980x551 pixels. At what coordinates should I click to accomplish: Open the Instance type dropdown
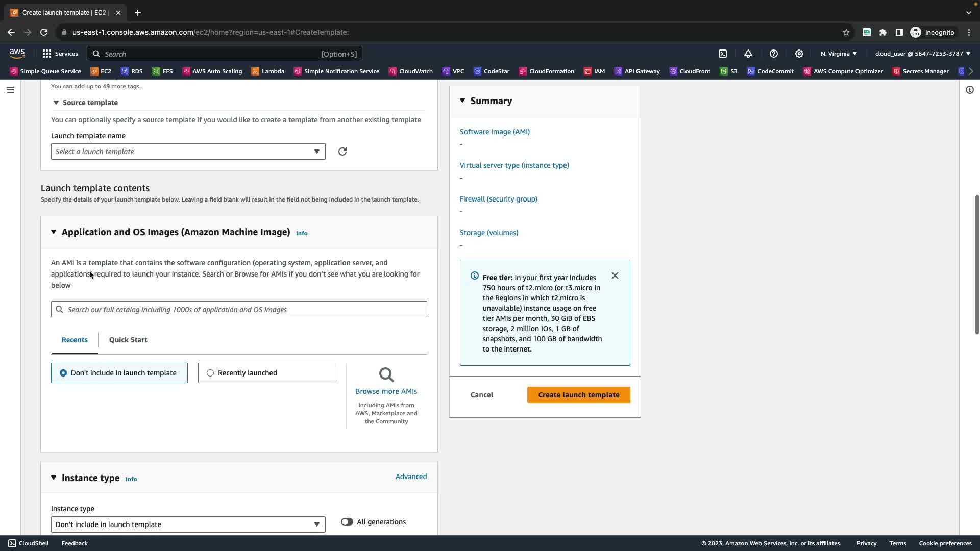[x=188, y=524]
